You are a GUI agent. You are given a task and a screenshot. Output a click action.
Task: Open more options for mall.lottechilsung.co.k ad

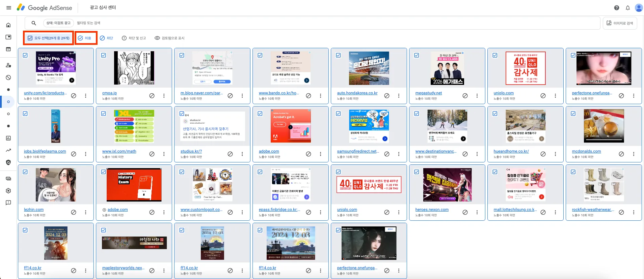pos(556,212)
